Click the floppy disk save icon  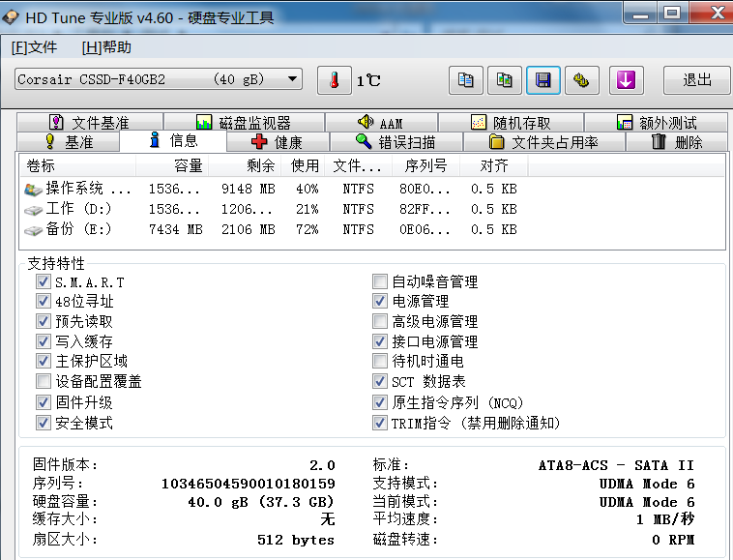(x=542, y=80)
